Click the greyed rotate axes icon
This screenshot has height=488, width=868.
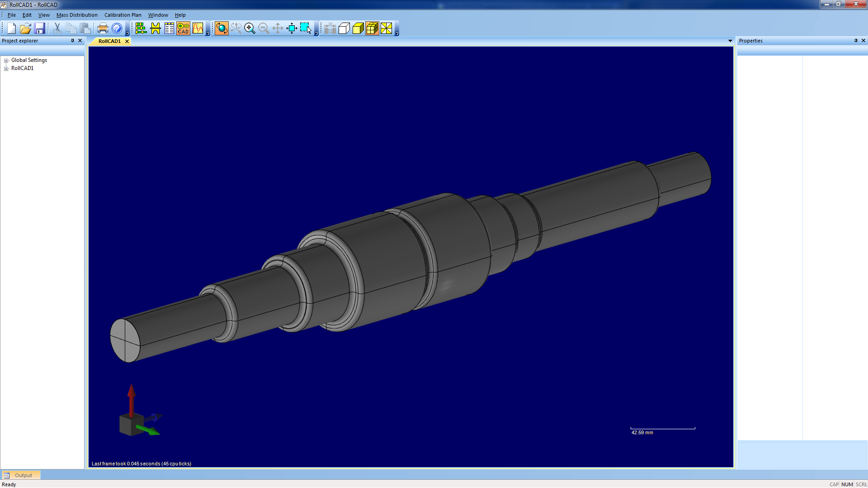(236, 28)
